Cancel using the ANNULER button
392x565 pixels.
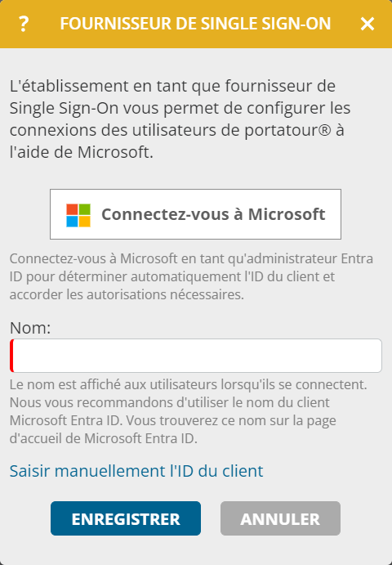280,518
